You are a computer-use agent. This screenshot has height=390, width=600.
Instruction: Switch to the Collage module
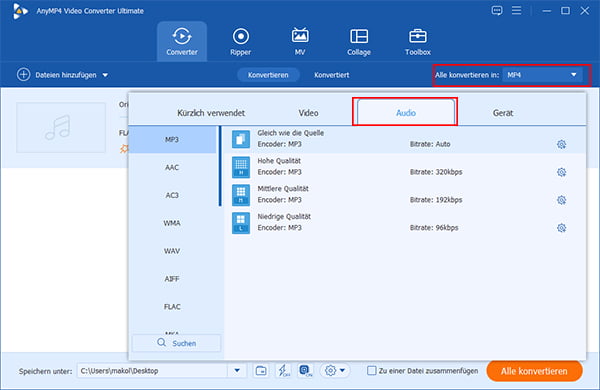[359, 42]
